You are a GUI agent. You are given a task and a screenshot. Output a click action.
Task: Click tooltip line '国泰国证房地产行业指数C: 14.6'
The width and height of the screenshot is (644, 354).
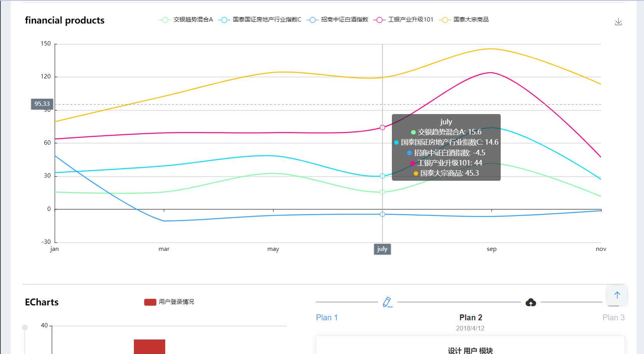pos(446,142)
